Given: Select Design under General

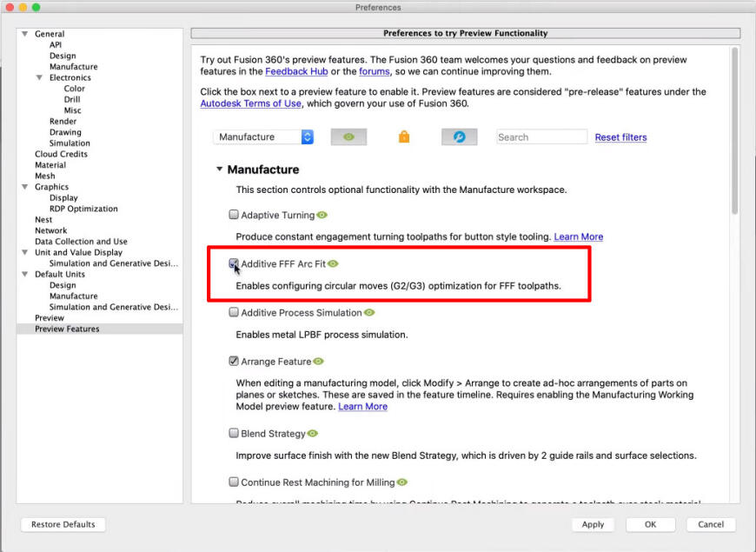Looking at the screenshot, I should tap(63, 56).
